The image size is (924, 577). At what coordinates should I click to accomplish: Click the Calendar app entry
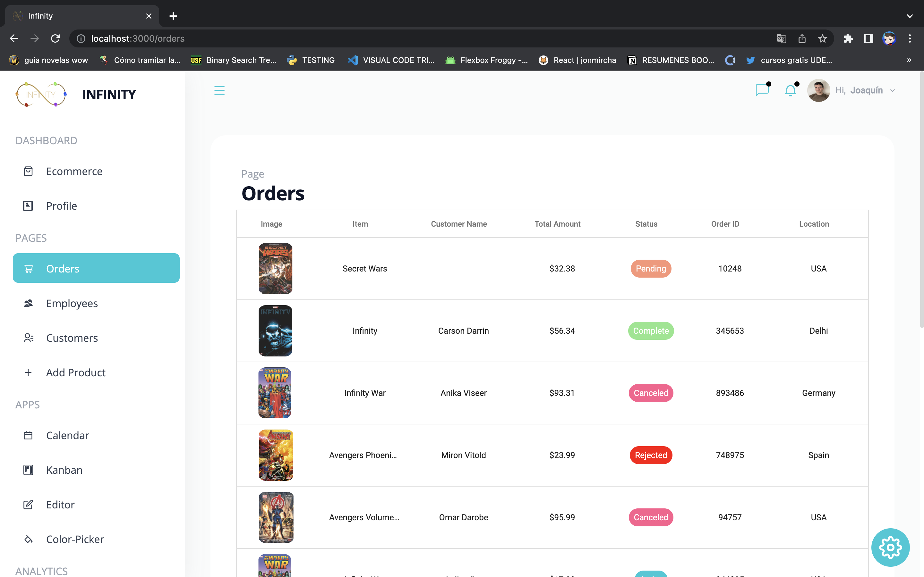[67, 435]
